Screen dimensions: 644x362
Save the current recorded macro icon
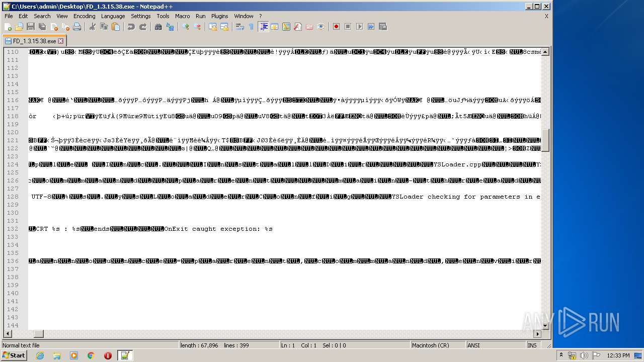tap(383, 27)
